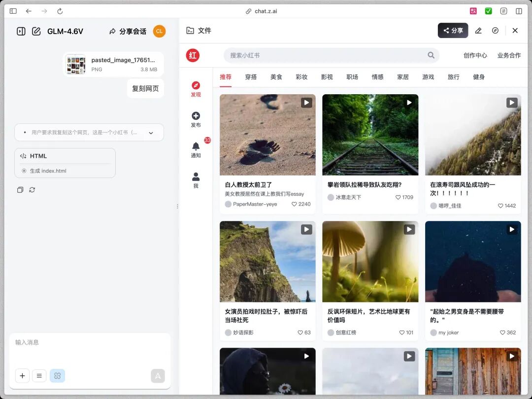The height and width of the screenshot is (399, 532).
Task: Click the 搜索小红书 search field
Action: pyautogui.click(x=325, y=55)
